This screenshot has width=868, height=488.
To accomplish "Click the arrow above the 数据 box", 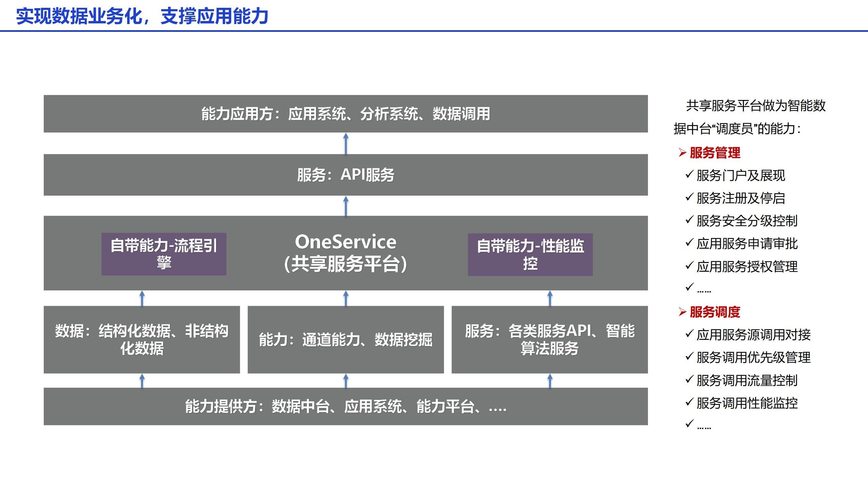I will click(x=142, y=298).
